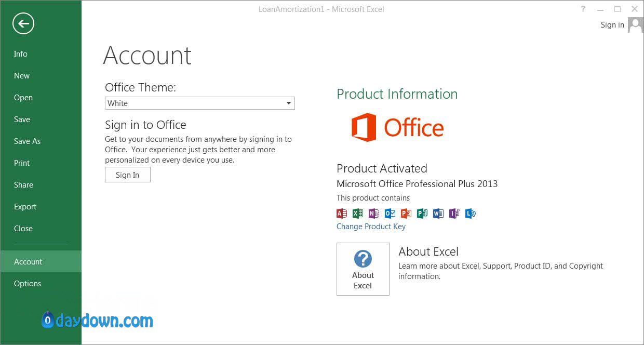Click Close in the sidebar menu
The width and height of the screenshot is (644, 345).
(41, 229)
